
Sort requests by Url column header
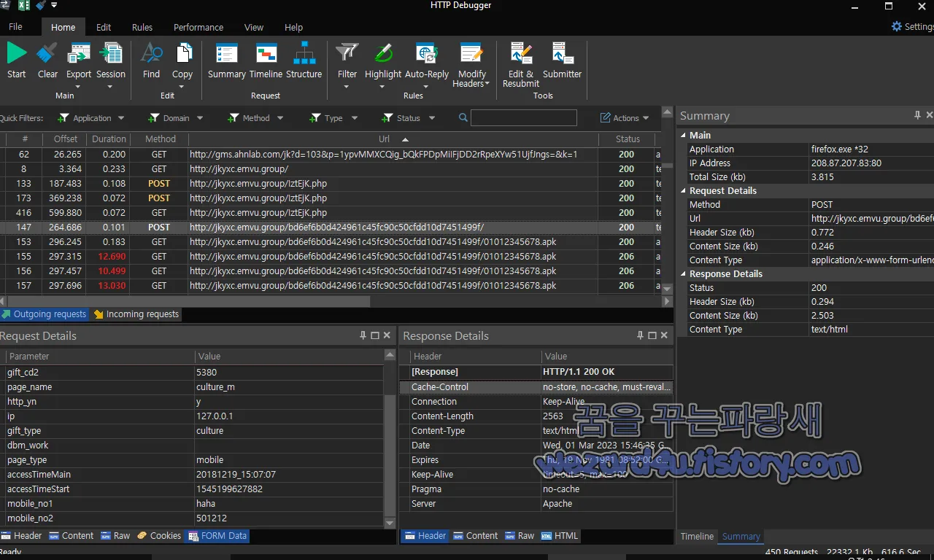(x=393, y=139)
